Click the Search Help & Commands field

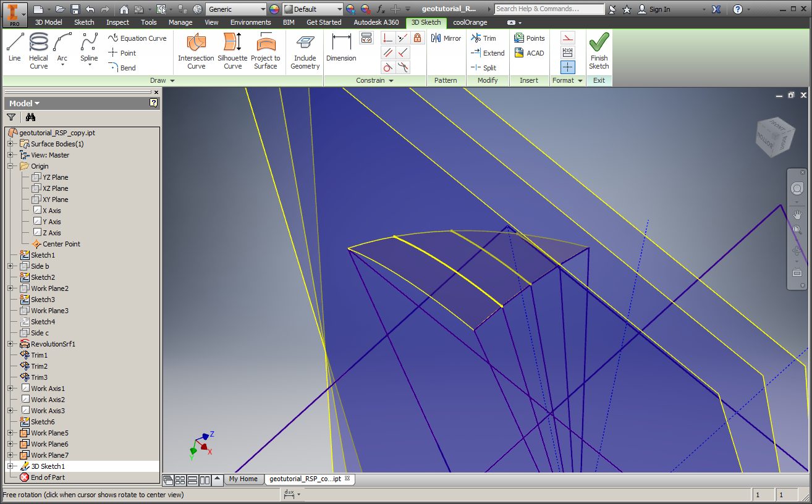point(549,9)
